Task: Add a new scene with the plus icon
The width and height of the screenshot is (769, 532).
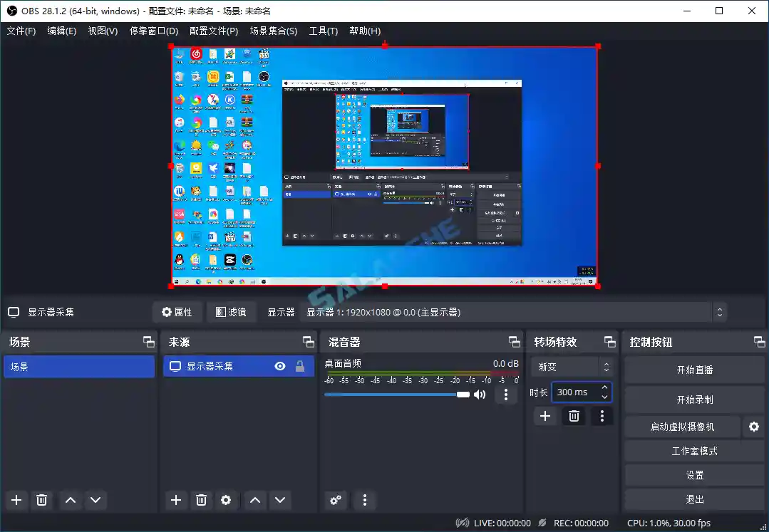Action: tap(16, 500)
